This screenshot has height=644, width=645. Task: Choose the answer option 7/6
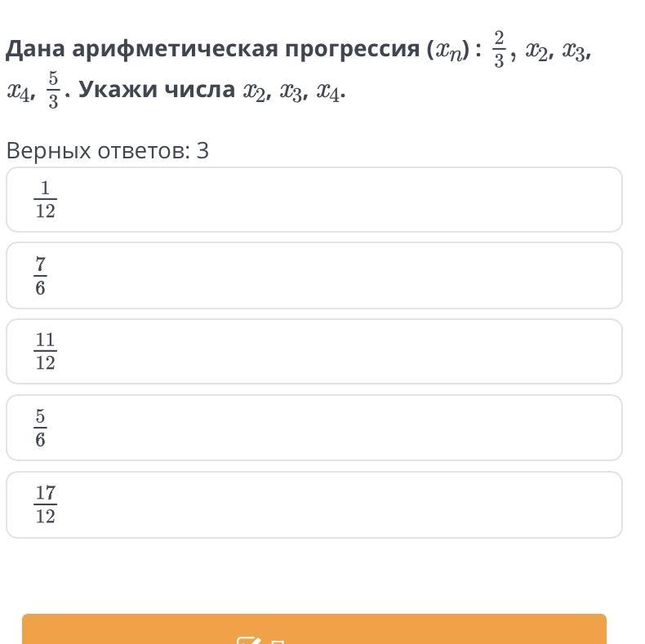314,276
